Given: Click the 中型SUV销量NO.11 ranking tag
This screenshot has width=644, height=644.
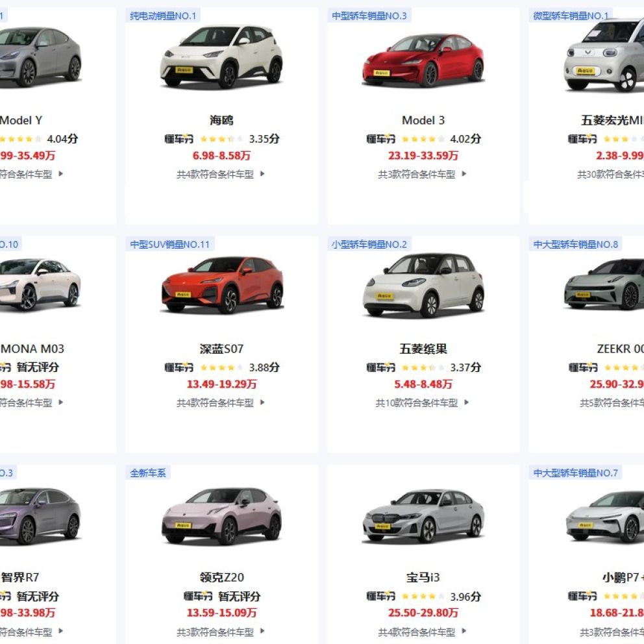Looking at the screenshot, I should [169, 244].
